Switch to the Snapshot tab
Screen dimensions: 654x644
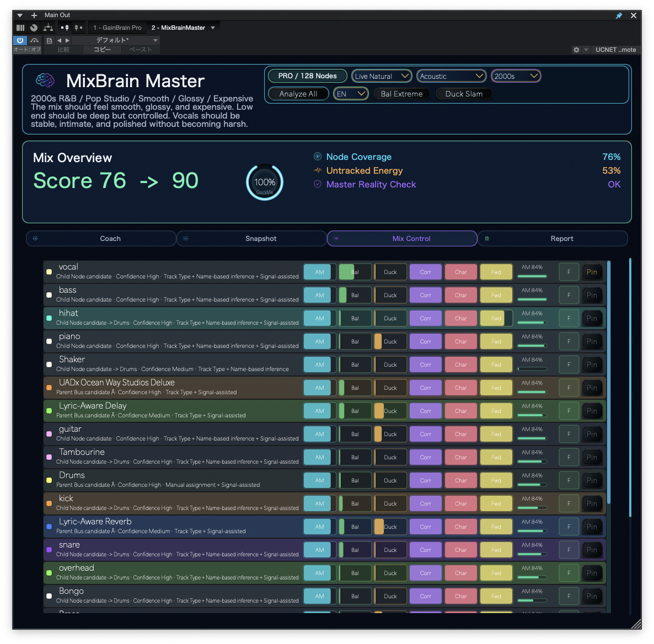(x=251, y=239)
